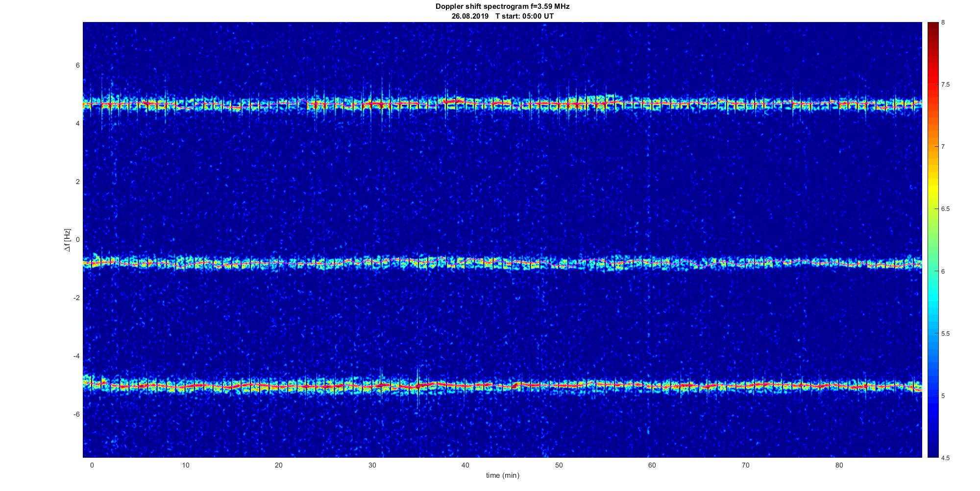
Task: Click y-axis tick label '-6'
Action: (x=76, y=414)
